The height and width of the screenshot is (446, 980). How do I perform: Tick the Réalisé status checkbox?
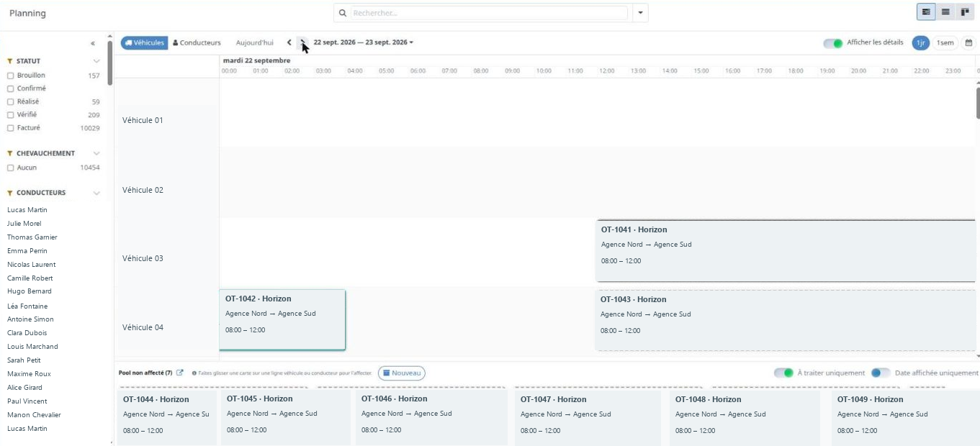click(11, 102)
